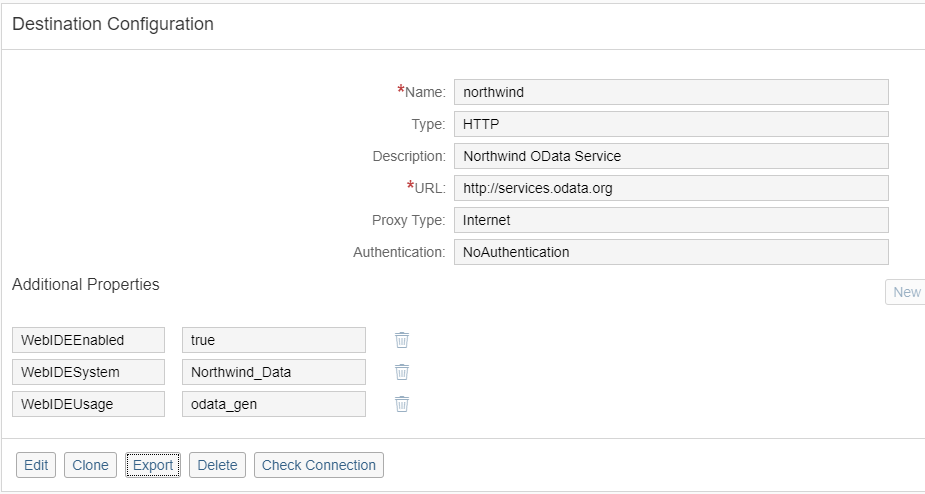Select the value field containing true

point(274,340)
